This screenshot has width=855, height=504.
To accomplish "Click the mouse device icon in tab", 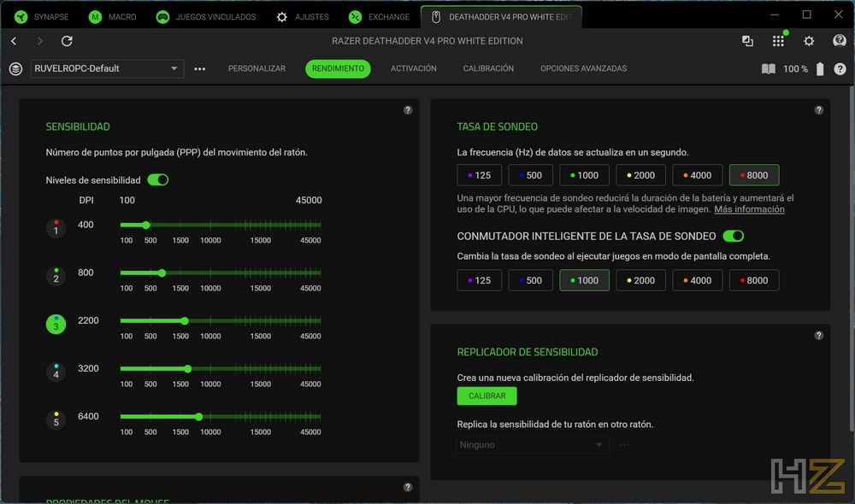I will [436, 17].
